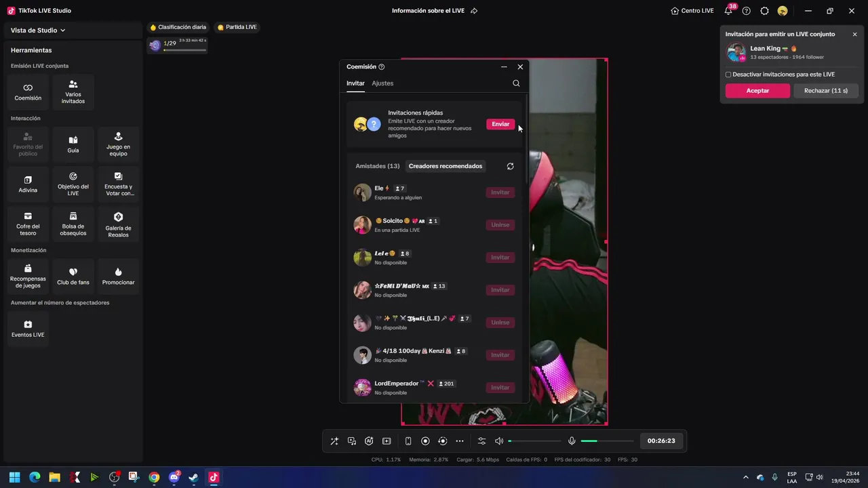Open Encuesta y Votar tool
The width and height of the screenshot is (868, 488).
pyautogui.click(x=118, y=184)
